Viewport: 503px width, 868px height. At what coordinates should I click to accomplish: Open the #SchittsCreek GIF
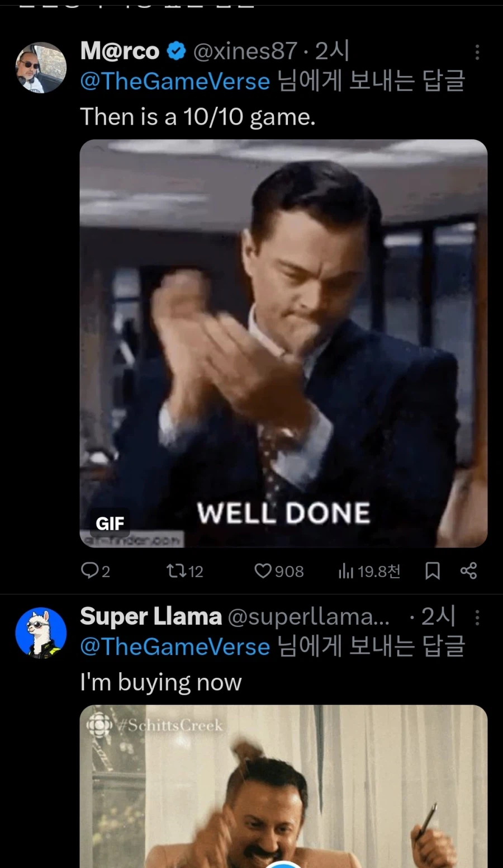point(283,786)
